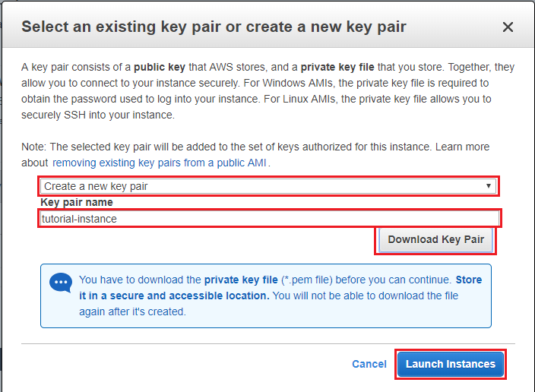This screenshot has width=535, height=392.
Task: Click the 'Key pair name' label
Action: 77,203
